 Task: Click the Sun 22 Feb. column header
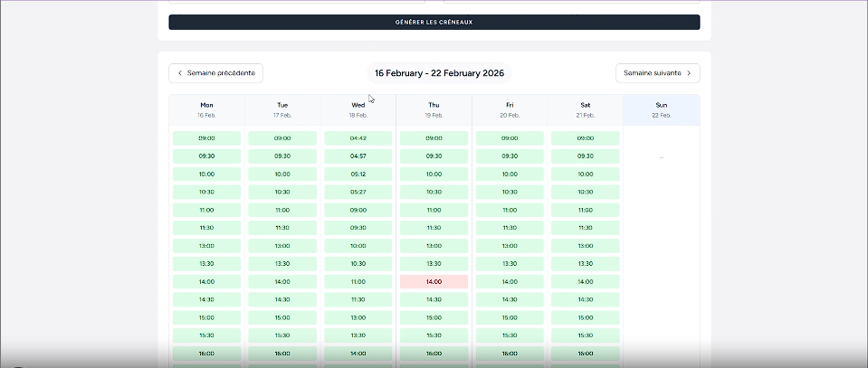point(661,110)
